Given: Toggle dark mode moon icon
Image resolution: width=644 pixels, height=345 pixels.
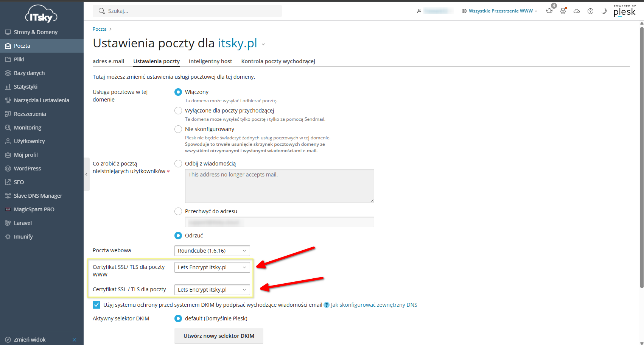Looking at the screenshot, I should click(x=604, y=11).
